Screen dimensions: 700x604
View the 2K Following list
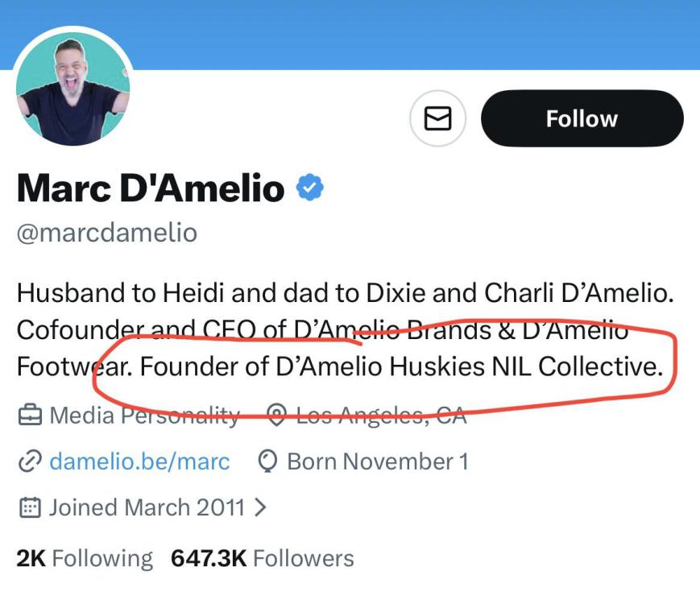point(85,558)
